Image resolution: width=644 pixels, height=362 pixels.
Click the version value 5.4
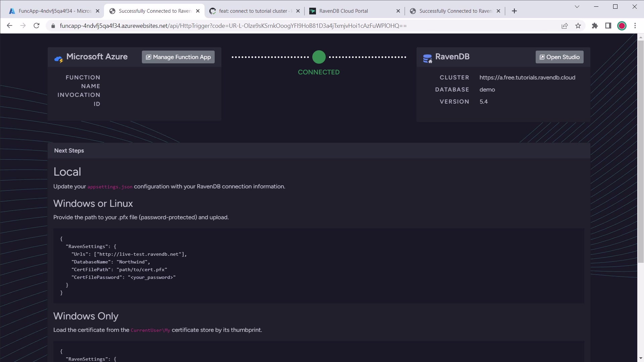click(x=483, y=102)
